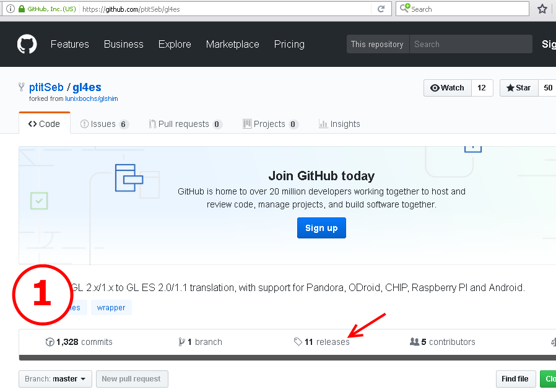Click the contributors people icon
Viewport: 556px width, 392px height.
414,342
